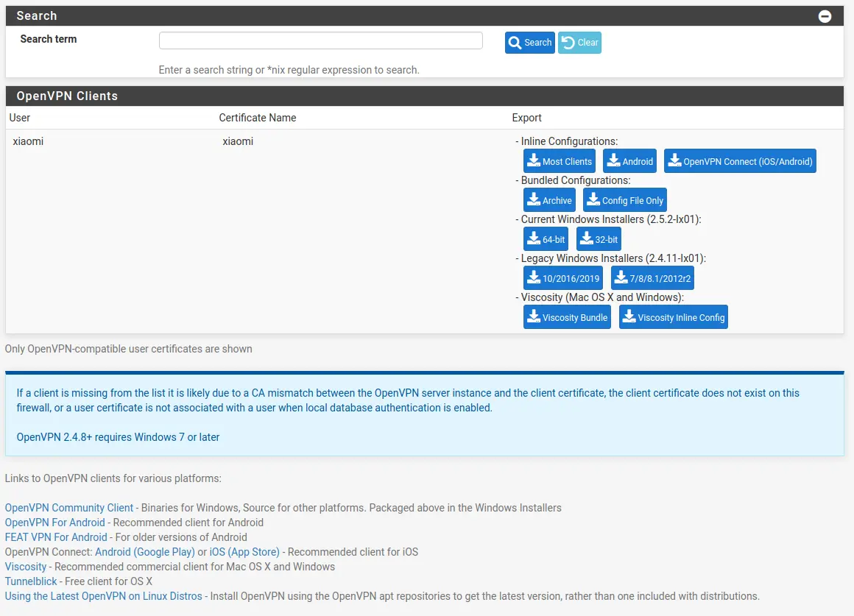Download 32-bit current Windows installer
The width and height of the screenshot is (854, 616).
pyautogui.click(x=599, y=239)
